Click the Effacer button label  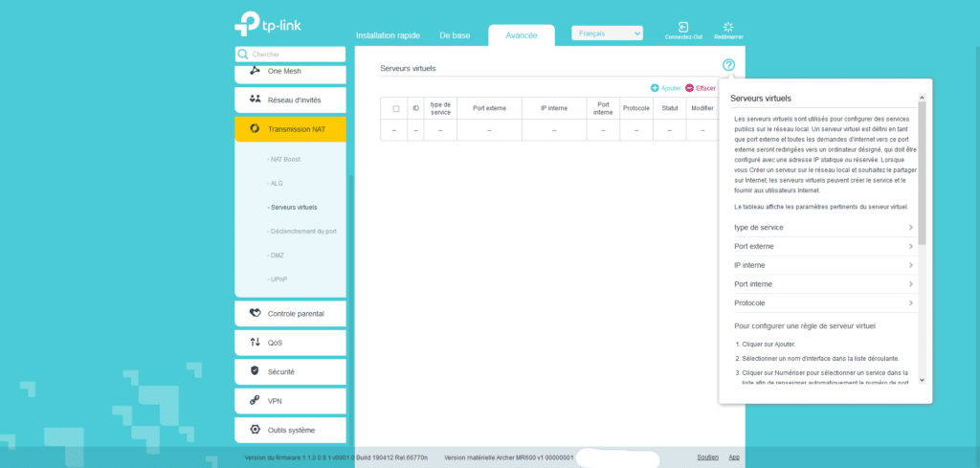coord(705,88)
